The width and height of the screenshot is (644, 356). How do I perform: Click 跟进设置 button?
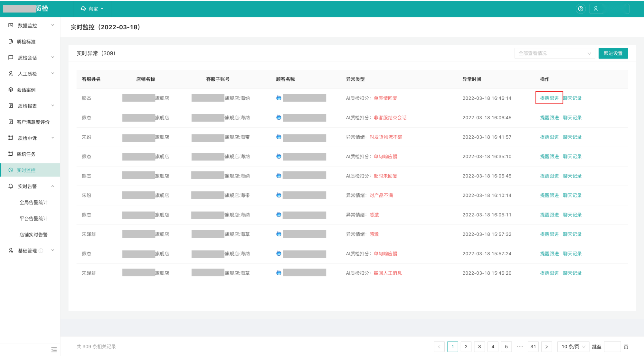point(613,53)
